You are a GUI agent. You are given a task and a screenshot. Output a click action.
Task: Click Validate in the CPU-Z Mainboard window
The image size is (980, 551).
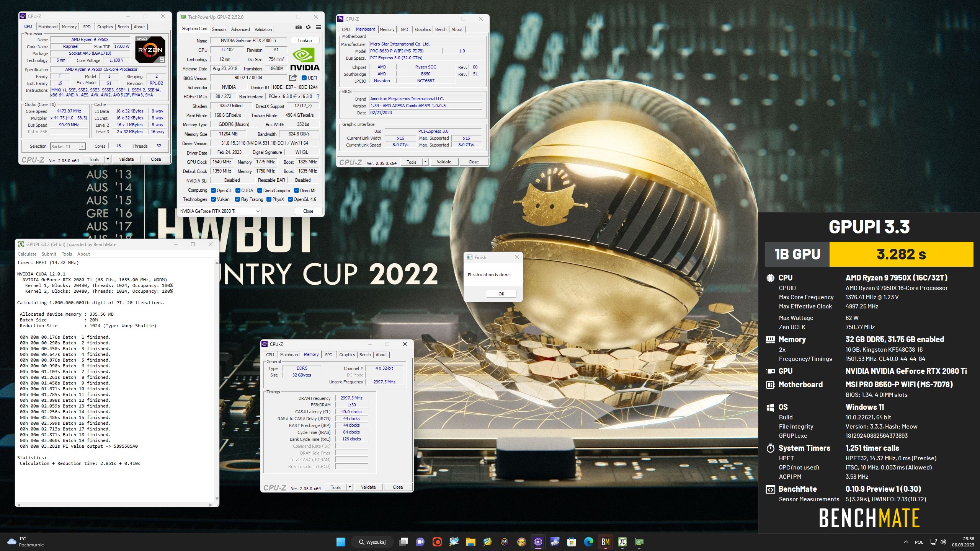444,162
